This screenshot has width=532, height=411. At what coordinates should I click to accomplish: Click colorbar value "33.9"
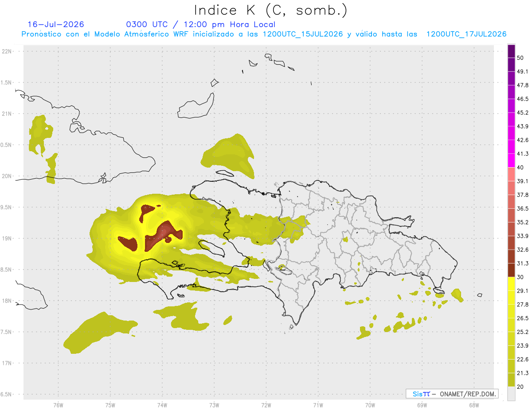coord(523,236)
